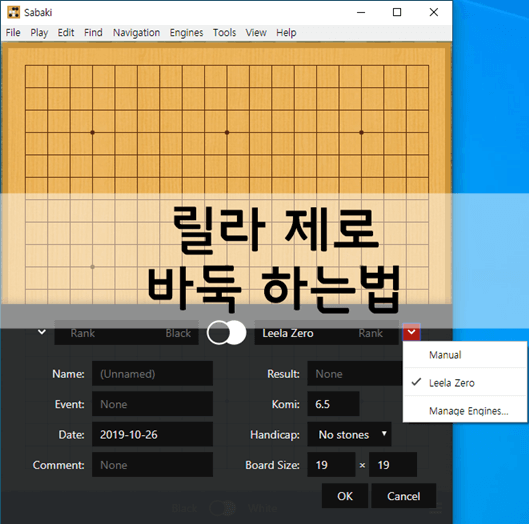Minimize the Sabaki window
Image resolution: width=529 pixels, height=524 pixels.
pyautogui.click(x=361, y=12)
